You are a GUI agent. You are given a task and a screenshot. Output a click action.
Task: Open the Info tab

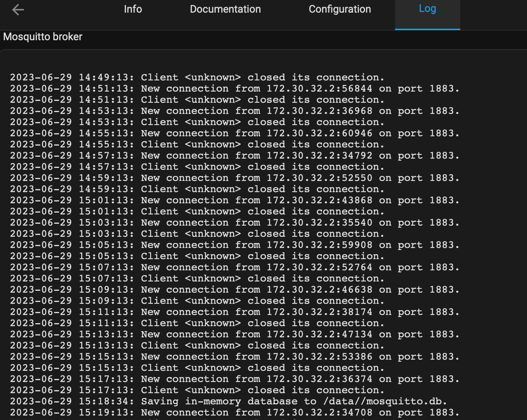point(133,9)
